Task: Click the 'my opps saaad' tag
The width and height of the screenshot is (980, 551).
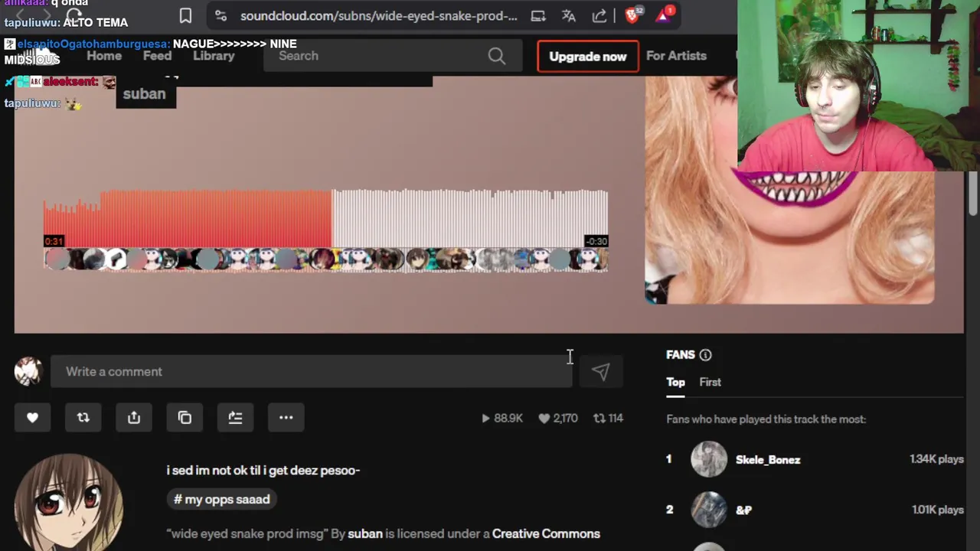Action: point(222,499)
